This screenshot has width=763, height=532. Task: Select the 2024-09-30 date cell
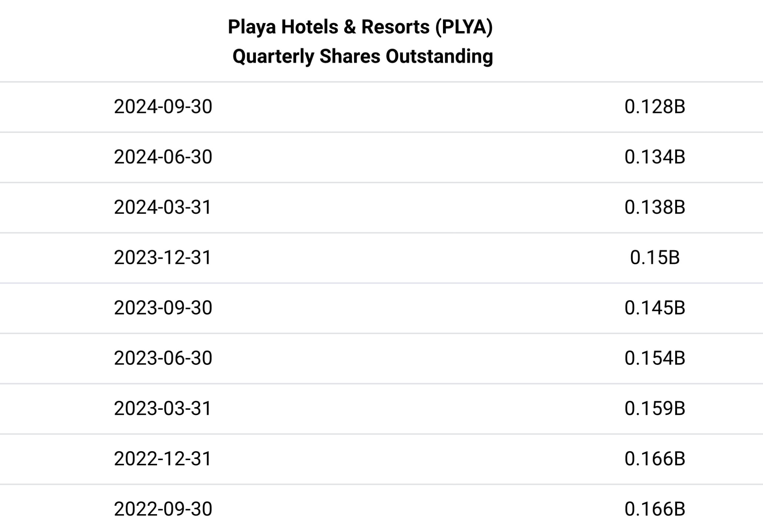(163, 107)
